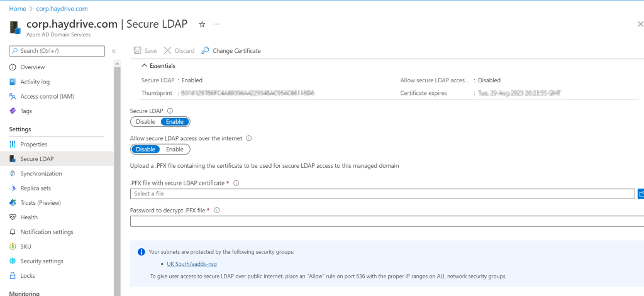Set internet LDAP access to Disable
This screenshot has width=644, height=296.
click(145, 150)
